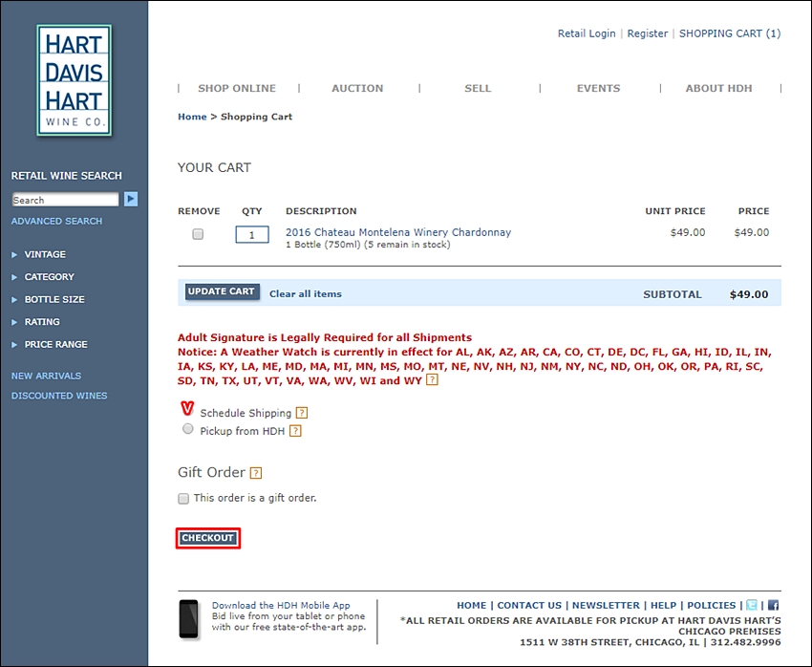Open help icon beside Schedule Shipping
This screenshot has height=667, width=812.
tap(301, 413)
